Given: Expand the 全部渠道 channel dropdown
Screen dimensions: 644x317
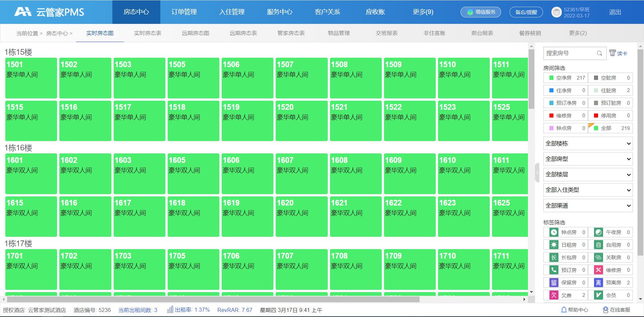Looking at the screenshot, I should [588, 206].
